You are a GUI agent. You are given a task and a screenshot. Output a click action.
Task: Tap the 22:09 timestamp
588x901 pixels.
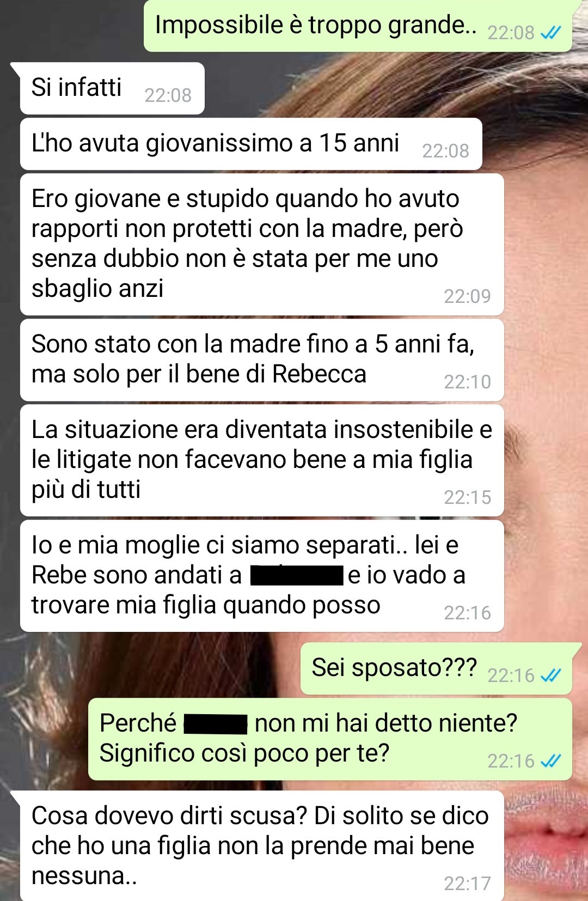[x=467, y=296]
